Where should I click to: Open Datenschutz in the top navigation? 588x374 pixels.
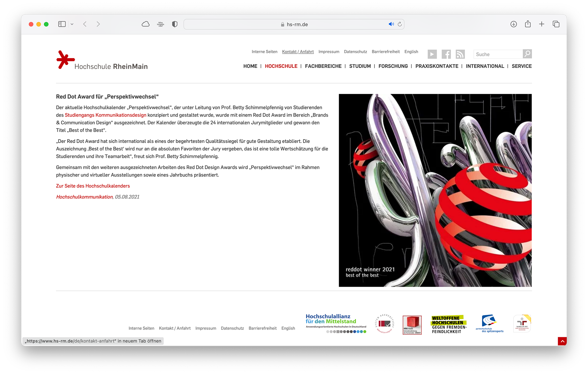tap(355, 52)
